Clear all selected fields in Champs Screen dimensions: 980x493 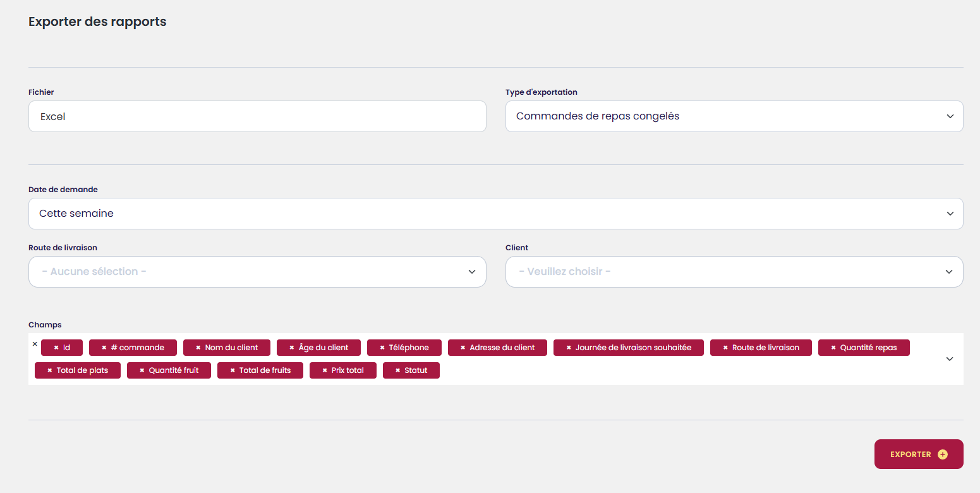coord(35,344)
